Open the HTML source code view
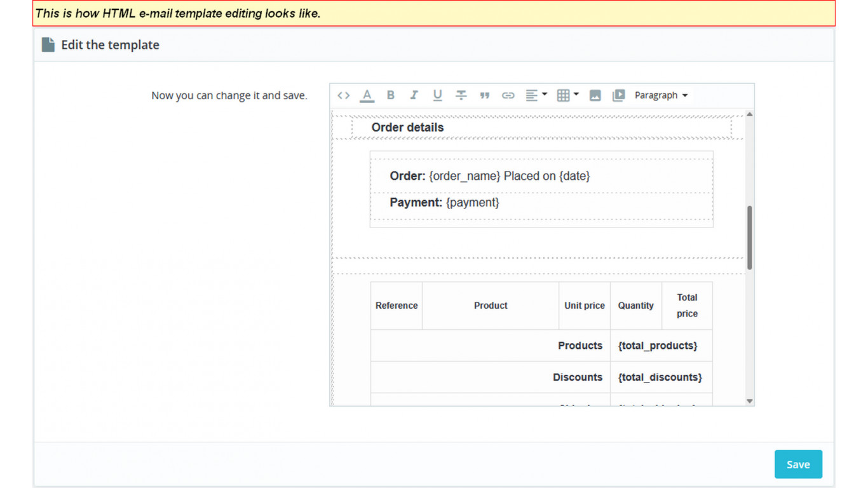The width and height of the screenshot is (868, 488). click(344, 95)
